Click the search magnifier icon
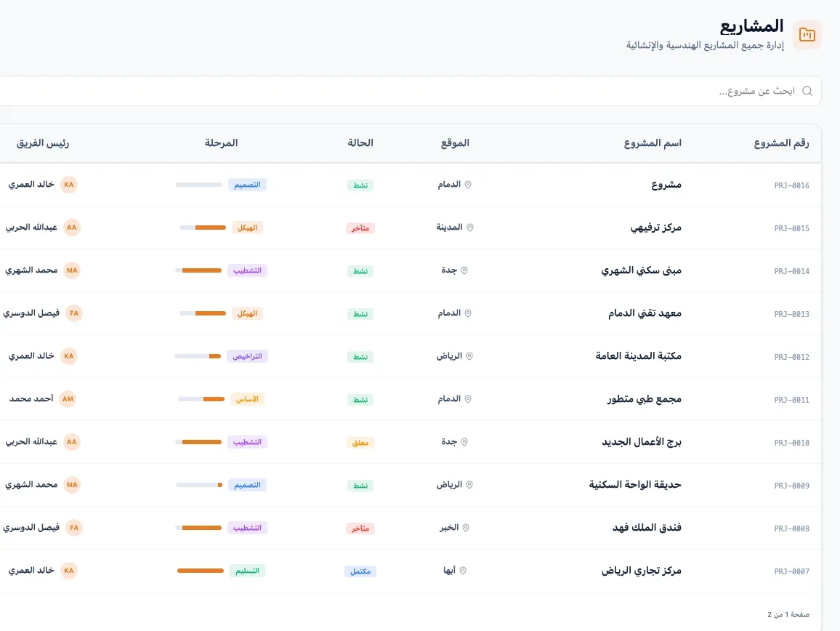840x631 pixels. [x=807, y=91]
